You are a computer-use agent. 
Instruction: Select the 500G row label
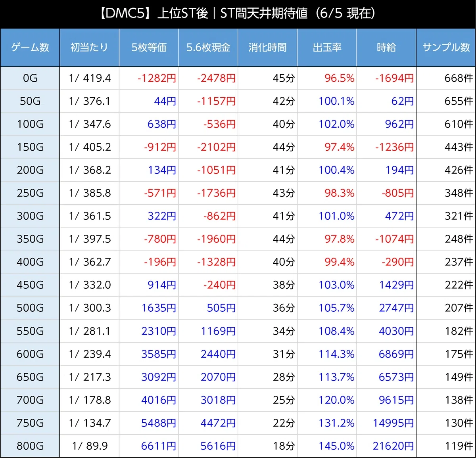30,308
